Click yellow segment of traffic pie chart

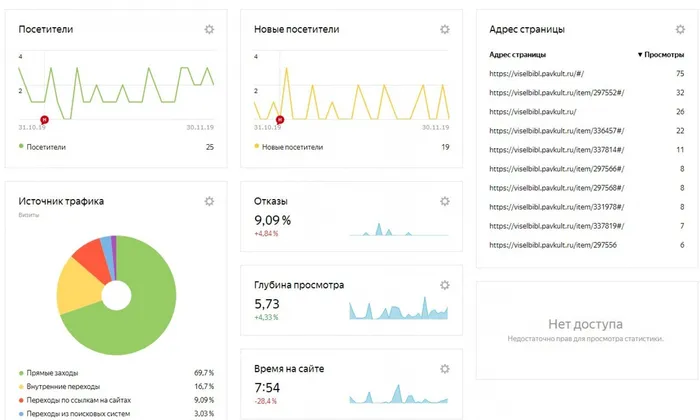pos(78,288)
